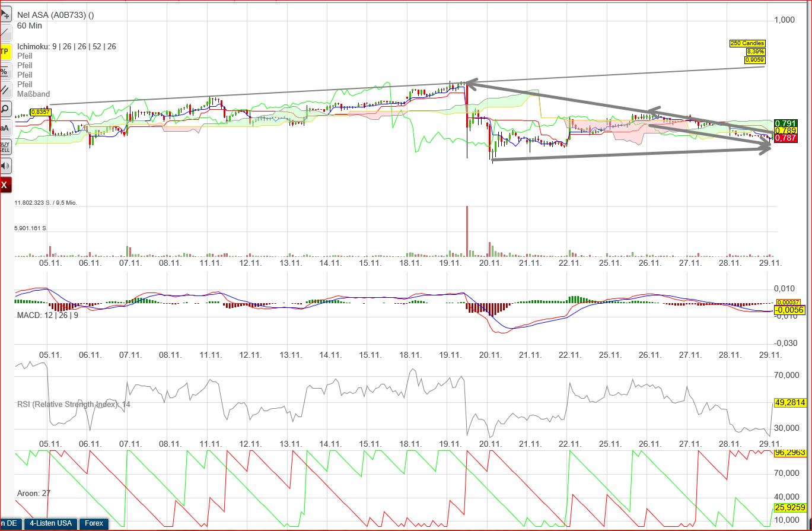Open the partly hidden tab ending in DE
Image resolution: width=812 pixels, height=531 pixels.
tap(11, 524)
